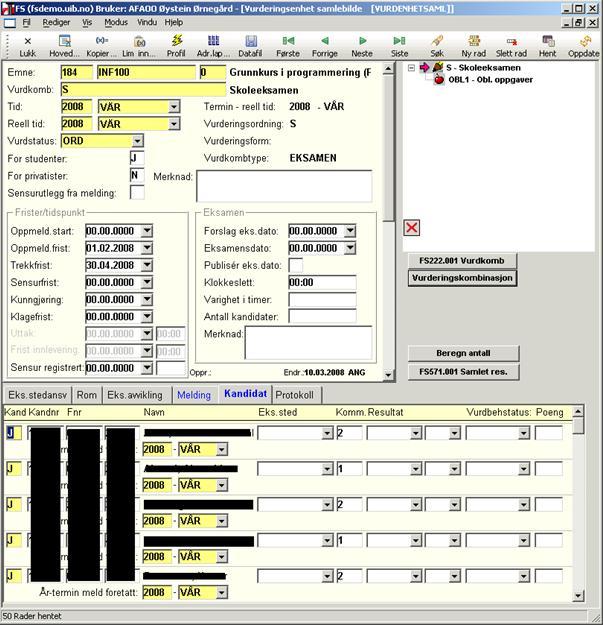Click the Vurderingskombinasjon button

462,278
